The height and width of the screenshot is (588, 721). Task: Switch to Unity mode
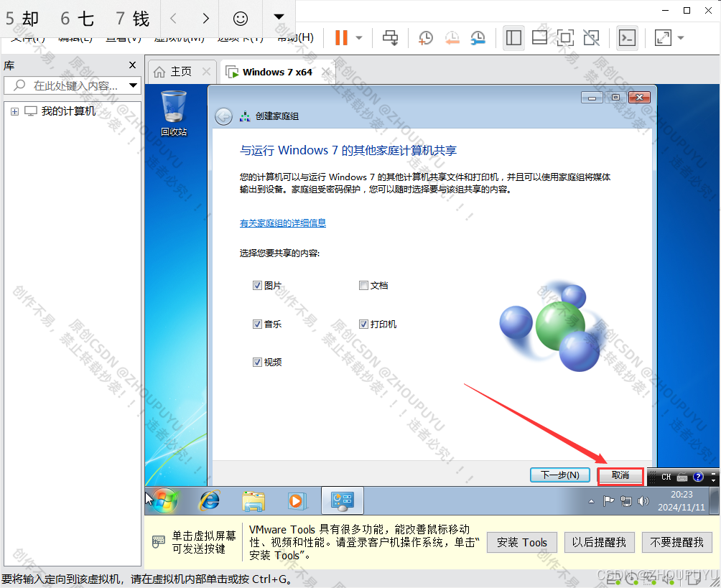pos(591,38)
